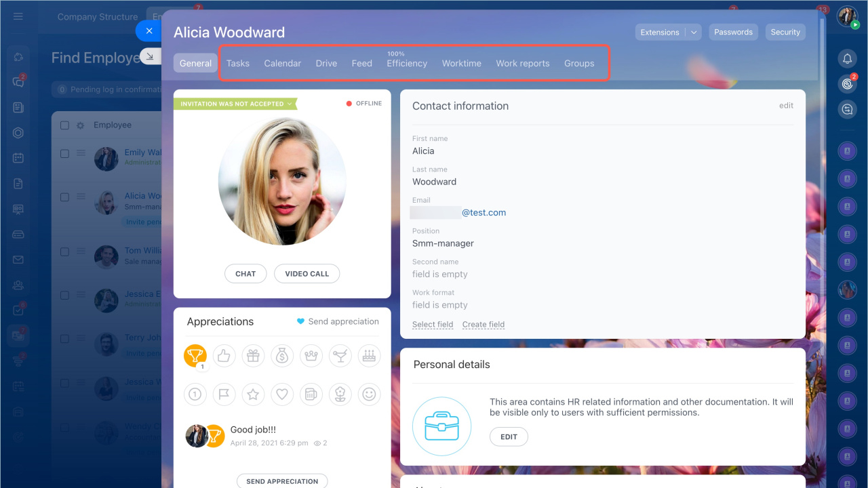The height and width of the screenshot is (488, 868).
Task: Click the SEND APPRECIATION button at bottom
Action: [282, 481]
